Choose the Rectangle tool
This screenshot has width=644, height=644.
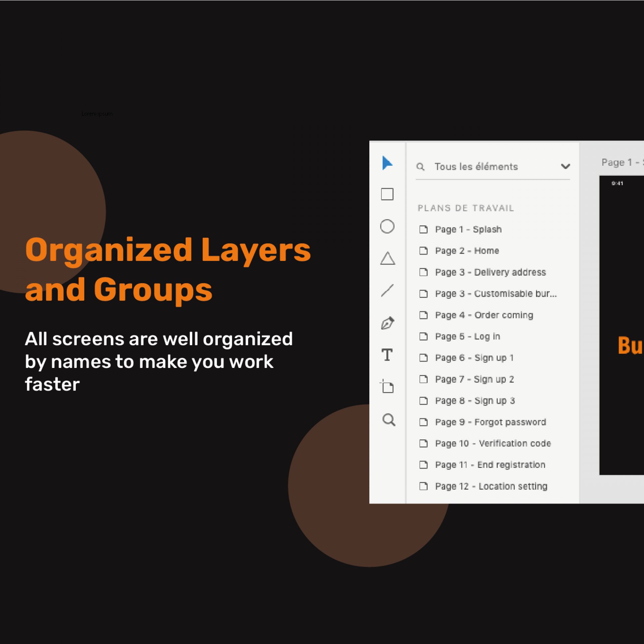coord(387,194)
